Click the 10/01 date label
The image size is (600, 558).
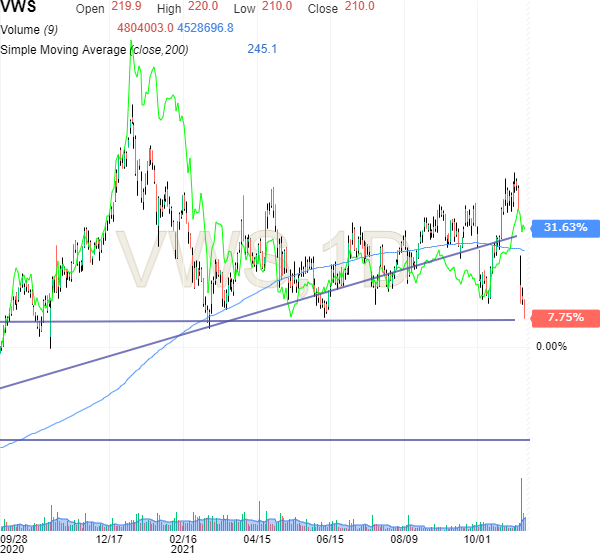(x=477, y=537)
